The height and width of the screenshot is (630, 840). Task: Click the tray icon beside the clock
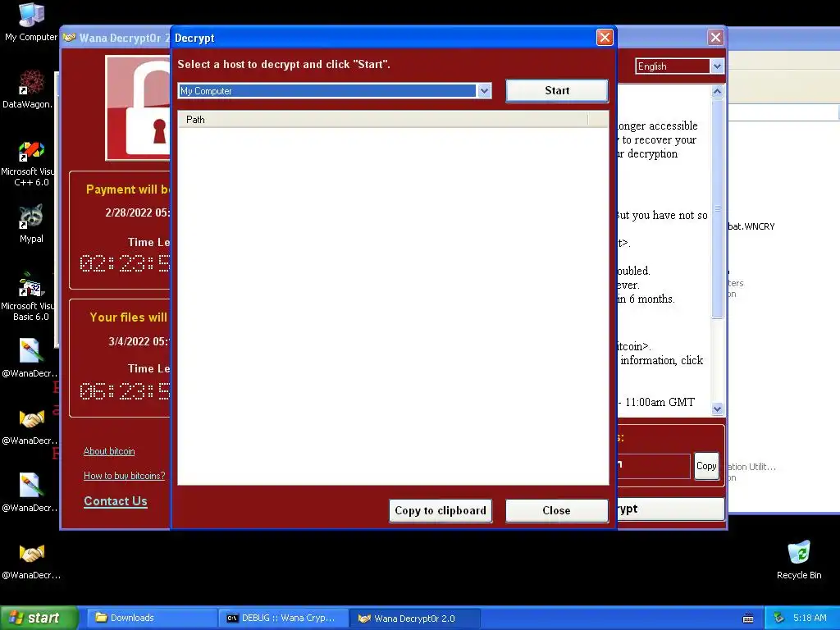click(778, 618)
